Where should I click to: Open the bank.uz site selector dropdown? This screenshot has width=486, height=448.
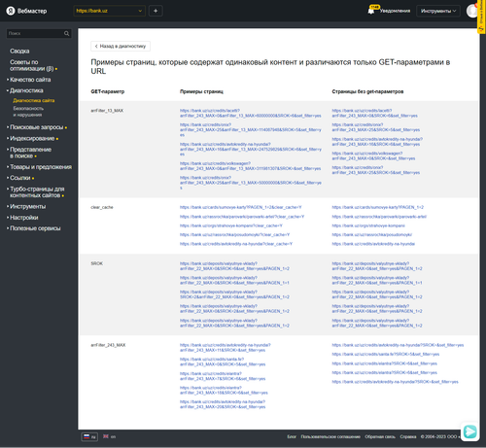pyautogui.click(x=109, y=11)
